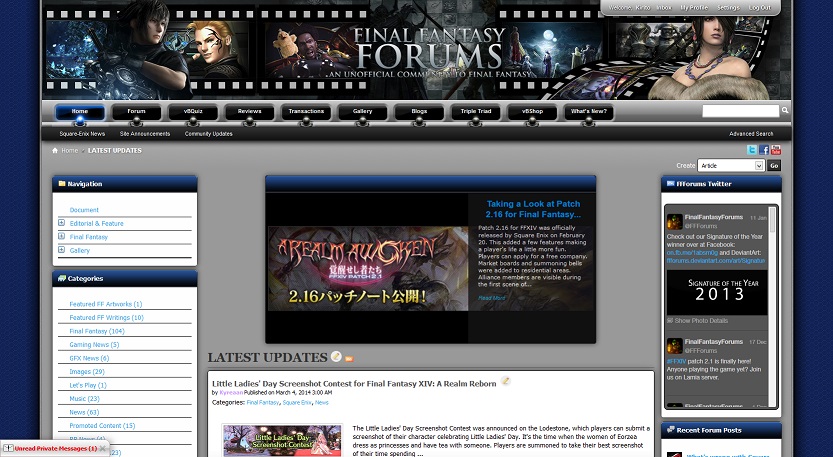
Task: Expand the Final Fantasy navigation node
Action: point(61,236)
